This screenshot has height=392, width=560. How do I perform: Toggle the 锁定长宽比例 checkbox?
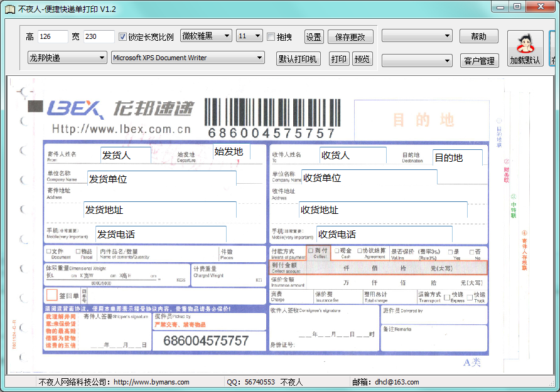[123, 37]
